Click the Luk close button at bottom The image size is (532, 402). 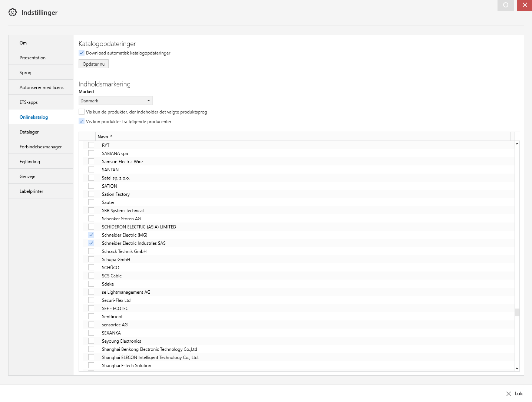pos(515,393)
